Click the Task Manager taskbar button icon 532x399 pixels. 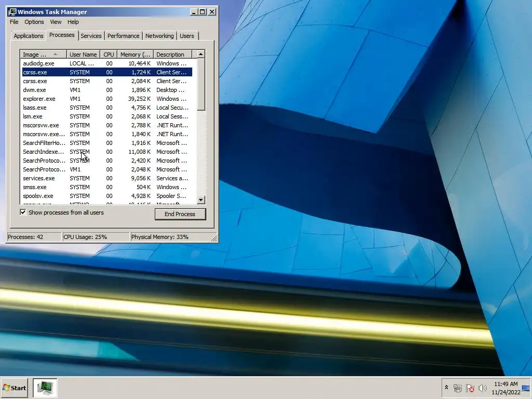click(x=45, y=388)
